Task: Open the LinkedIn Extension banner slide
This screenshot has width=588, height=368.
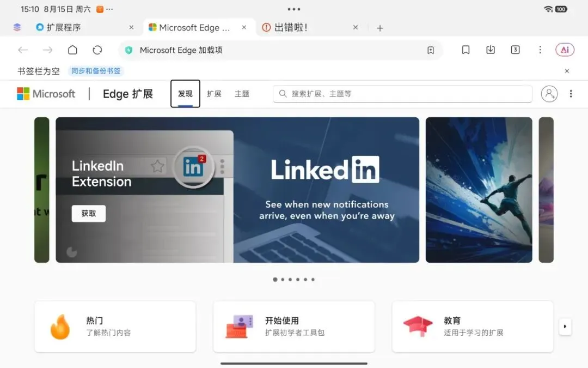Action: click(x=237, y=190)
